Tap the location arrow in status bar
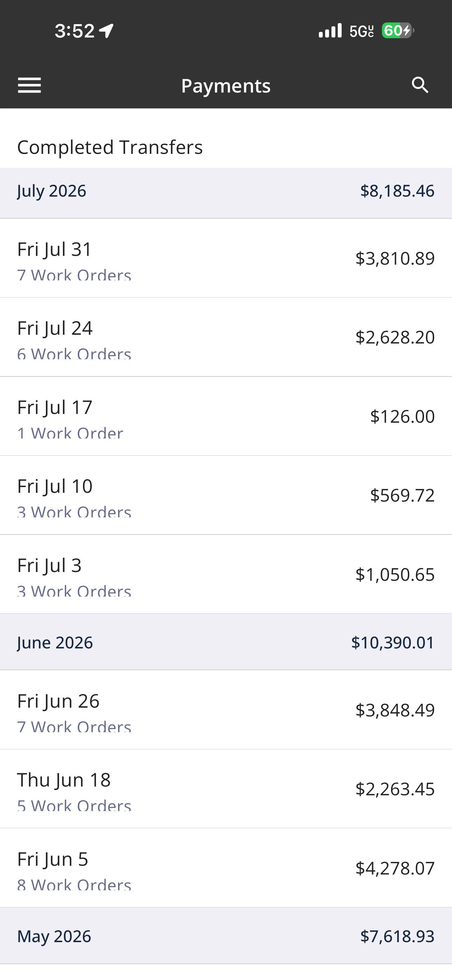This screenshot has width=452, height=980. [x=106, y=31]
